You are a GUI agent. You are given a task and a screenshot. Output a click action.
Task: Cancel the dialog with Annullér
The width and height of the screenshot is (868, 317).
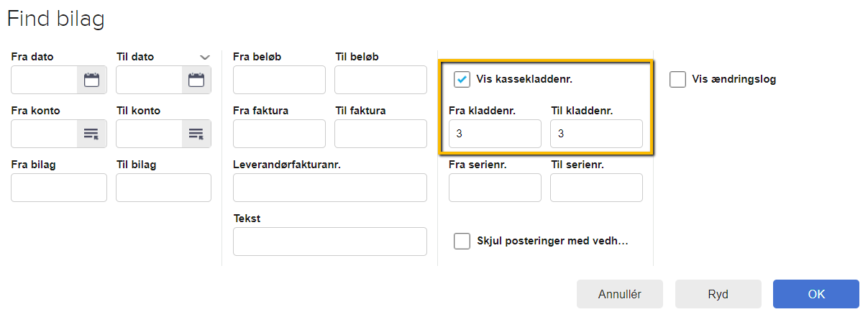[620, 294]
